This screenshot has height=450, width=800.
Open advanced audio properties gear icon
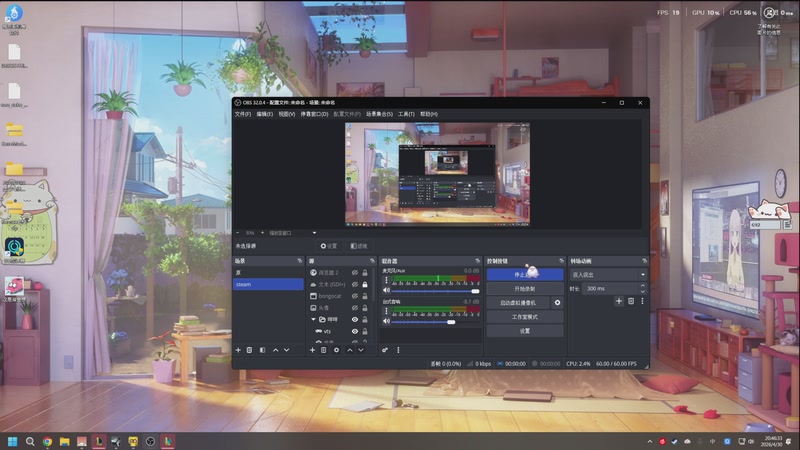point(385,350)
